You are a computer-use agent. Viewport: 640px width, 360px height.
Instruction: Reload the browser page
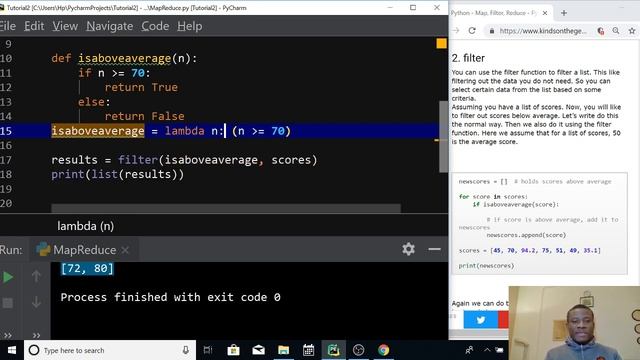click(472, 31)
